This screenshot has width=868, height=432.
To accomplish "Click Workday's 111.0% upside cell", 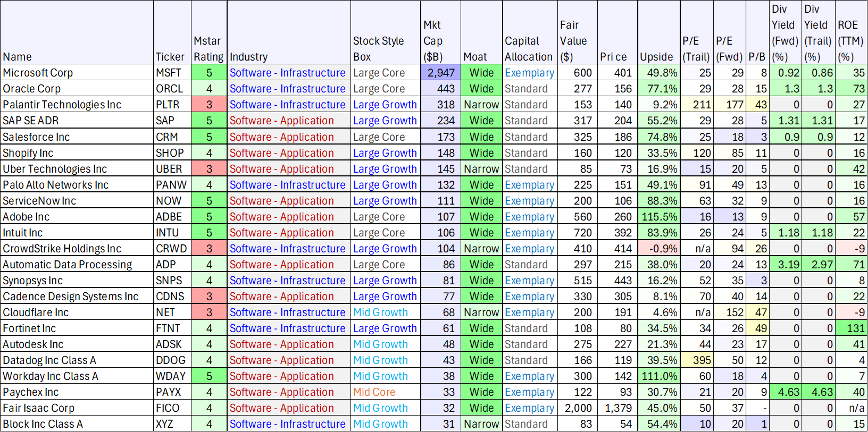I will point(658,376).
